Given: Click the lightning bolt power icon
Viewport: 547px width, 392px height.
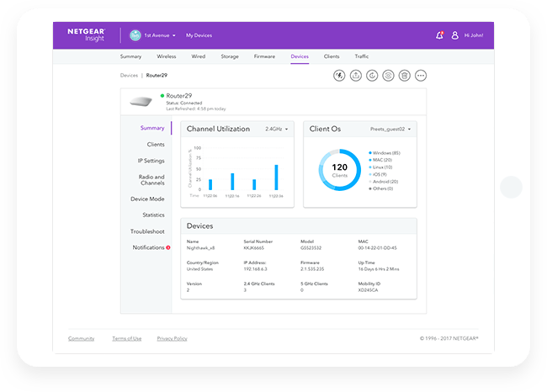Looking at the screenshot, I should (339, 76).
